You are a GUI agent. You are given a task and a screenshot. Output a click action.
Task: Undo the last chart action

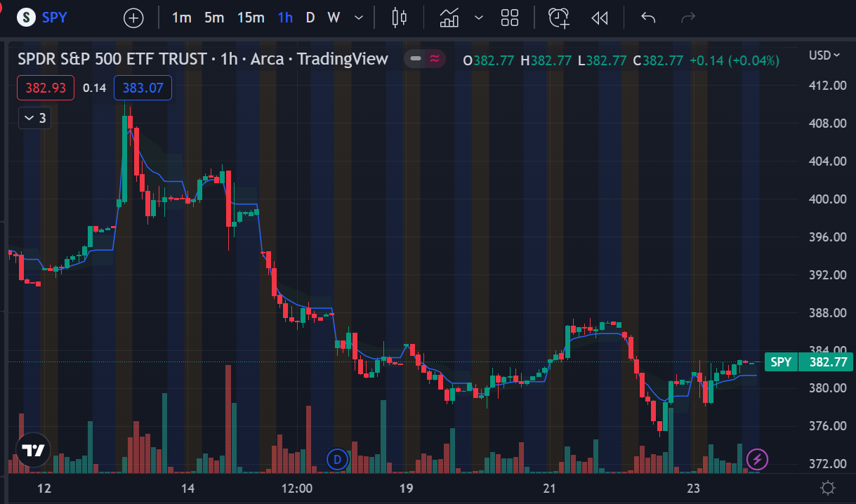(x=648, y=18)
